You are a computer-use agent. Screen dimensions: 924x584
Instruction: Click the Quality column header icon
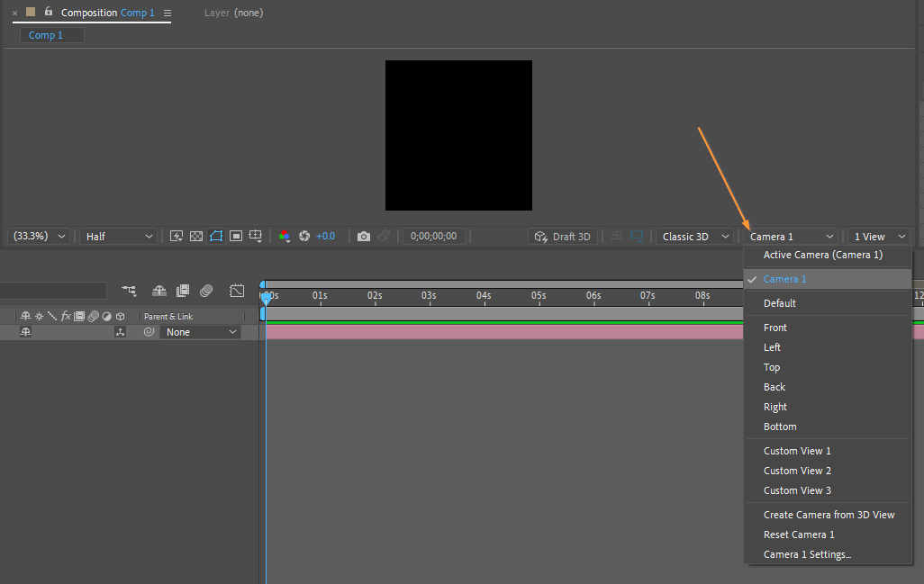52,316
